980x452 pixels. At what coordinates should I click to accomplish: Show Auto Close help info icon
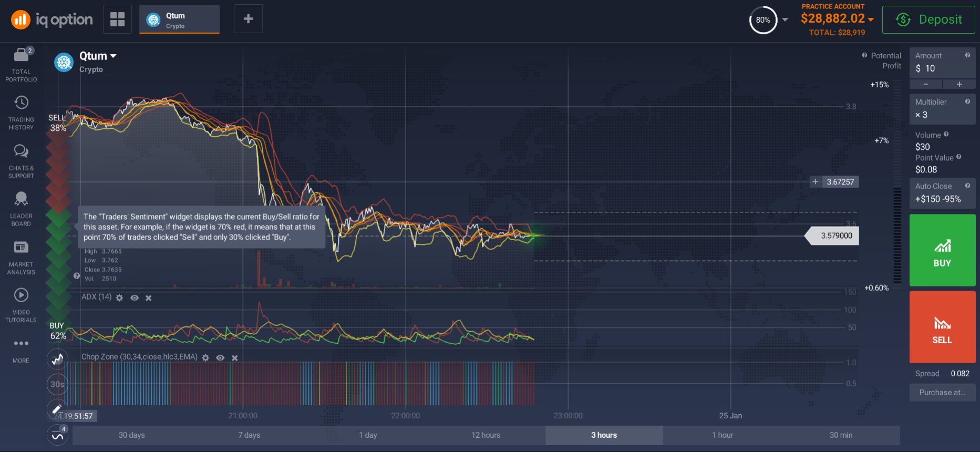coord(967,186)
